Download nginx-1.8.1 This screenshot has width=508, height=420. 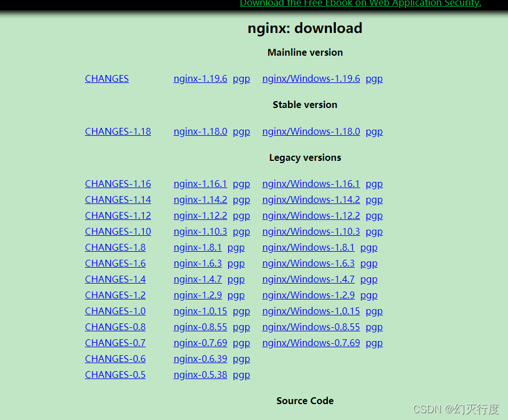(x=198, y=247)
